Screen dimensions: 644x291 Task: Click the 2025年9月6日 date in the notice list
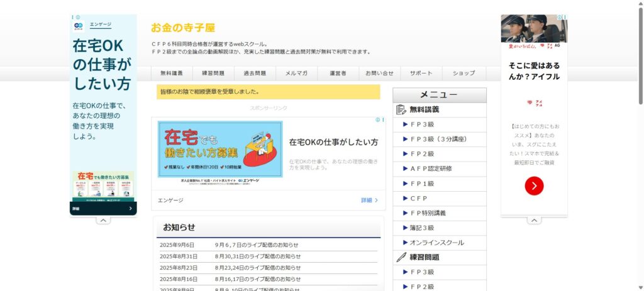[177, 245]
